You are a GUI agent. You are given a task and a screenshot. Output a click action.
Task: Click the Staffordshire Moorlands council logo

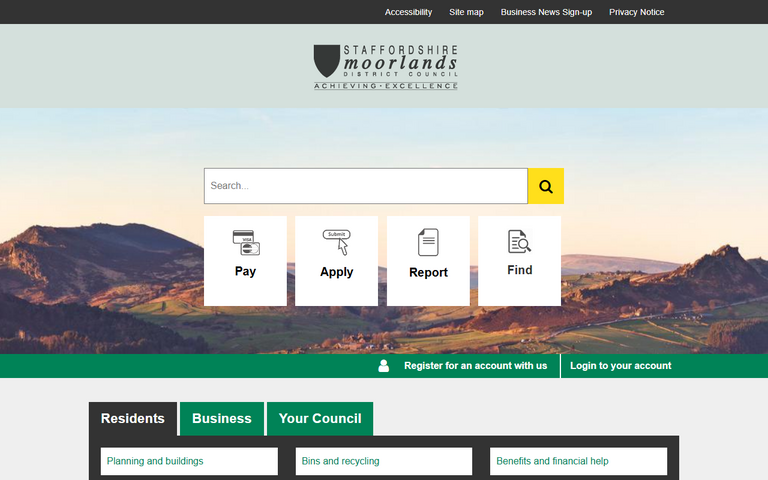pos(385,67)
